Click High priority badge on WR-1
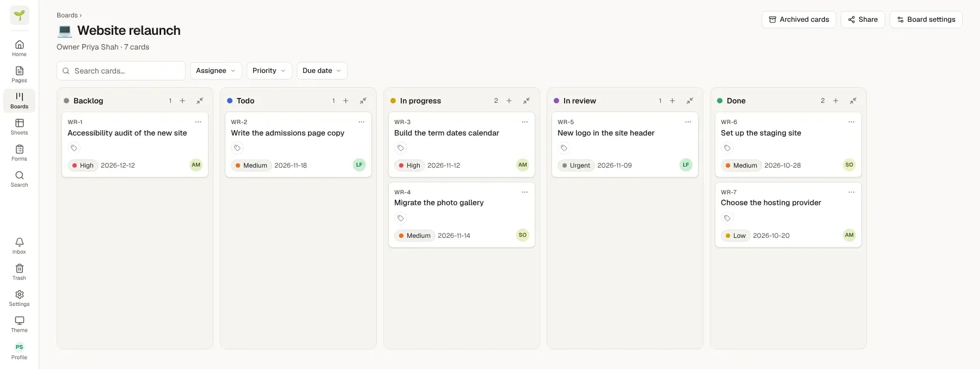The height and width of the screenshot is (369, 980). [x=83, y=165]
